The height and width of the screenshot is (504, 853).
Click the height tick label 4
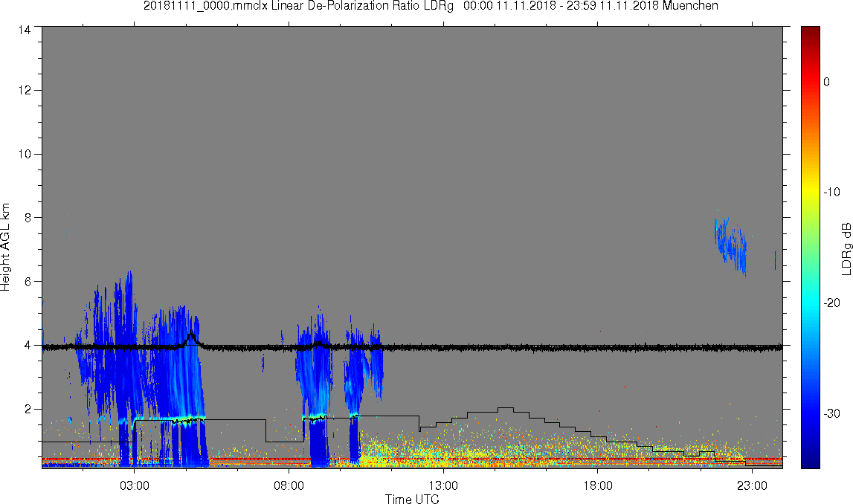tap(28, 346)
